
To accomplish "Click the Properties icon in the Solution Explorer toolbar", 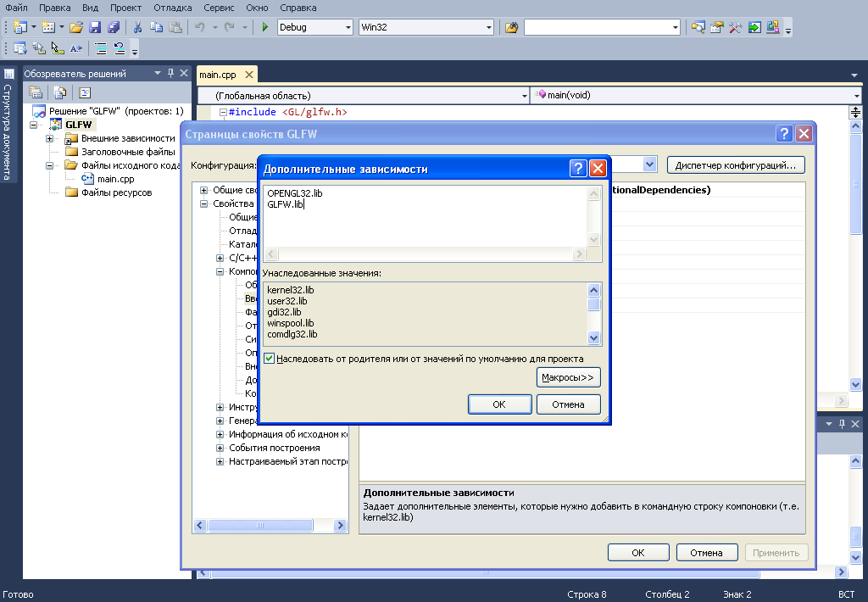I will pos(36,92).
